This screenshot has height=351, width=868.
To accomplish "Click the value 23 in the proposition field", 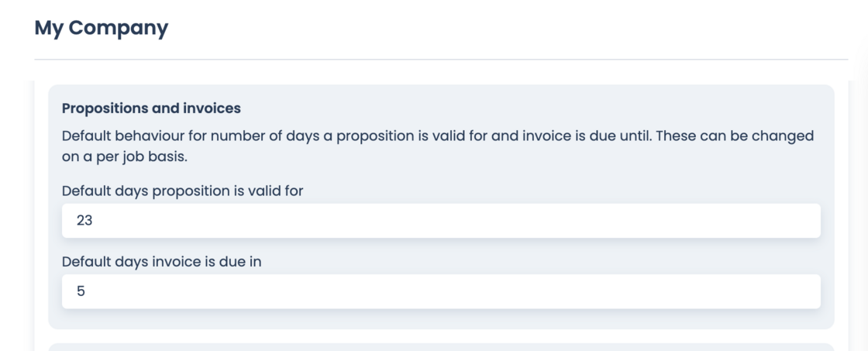I will pyautogui.click(x=84, y=221).
